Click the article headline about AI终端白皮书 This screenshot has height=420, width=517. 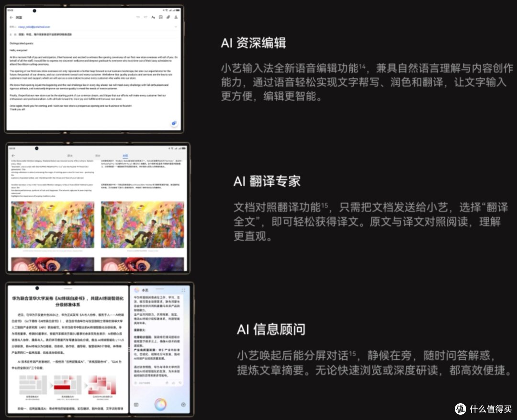[x=67, y=301]
